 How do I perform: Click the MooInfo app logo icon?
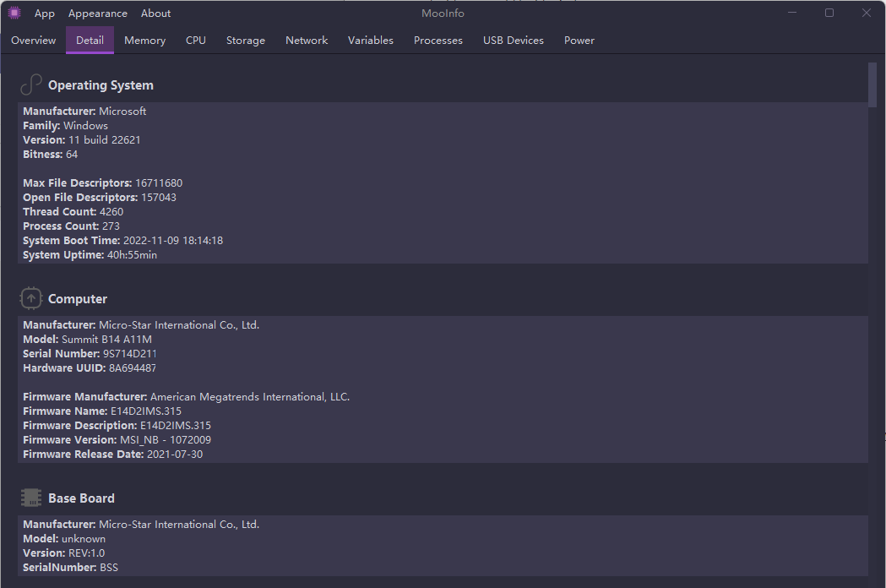(x=14, y=13)
